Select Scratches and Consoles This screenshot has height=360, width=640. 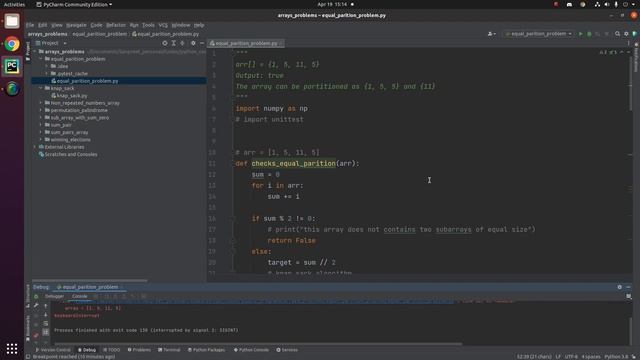[71, 154]
